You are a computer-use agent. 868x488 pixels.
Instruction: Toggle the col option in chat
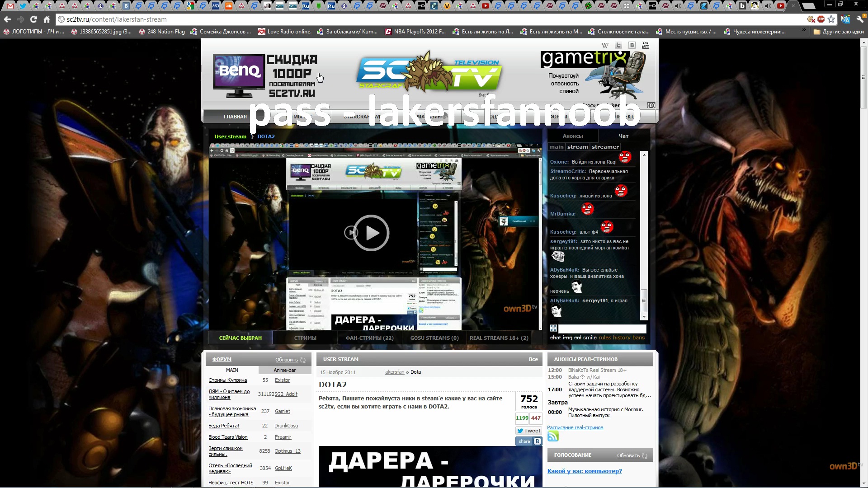[x=577, y=338]
